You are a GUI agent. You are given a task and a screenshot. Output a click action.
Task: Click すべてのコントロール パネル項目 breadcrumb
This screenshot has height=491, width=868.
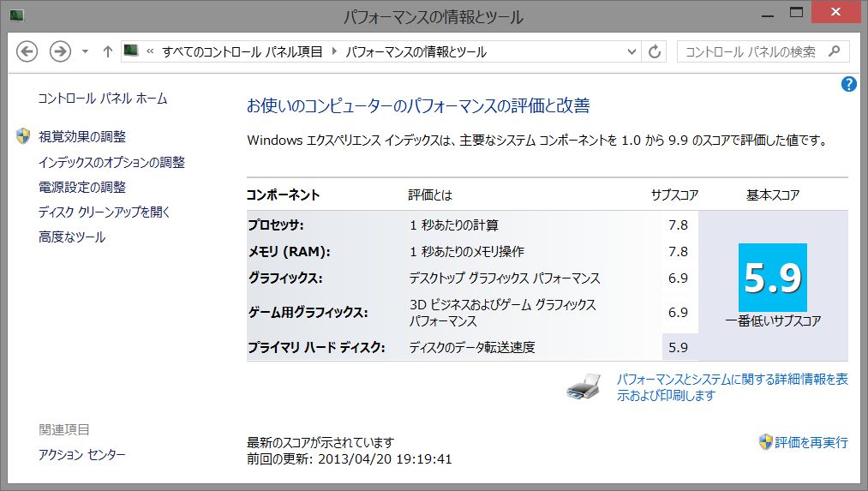pos(242,52)
